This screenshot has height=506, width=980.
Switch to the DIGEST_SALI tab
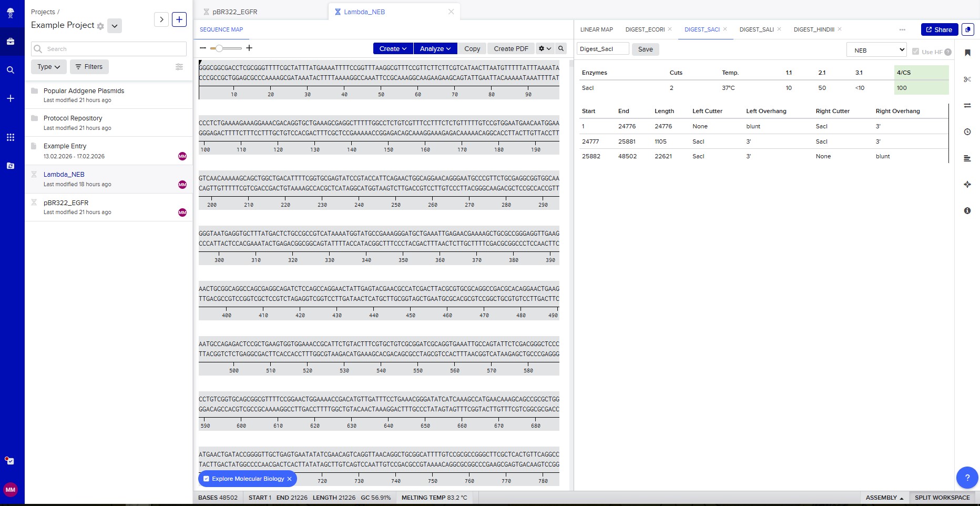[x=757, y=29]
